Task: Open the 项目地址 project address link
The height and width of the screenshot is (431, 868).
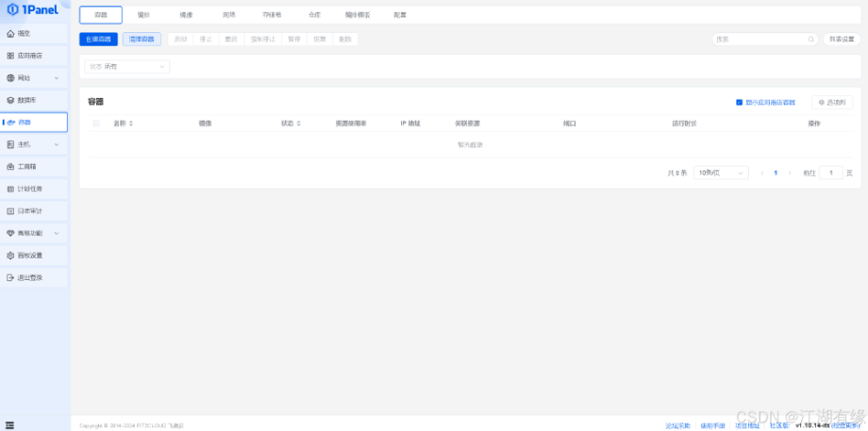Action: tap(747, 425)
